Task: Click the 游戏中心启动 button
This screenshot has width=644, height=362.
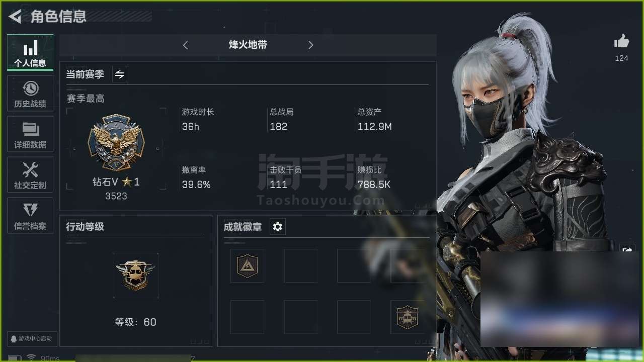Action: (32, 339)
